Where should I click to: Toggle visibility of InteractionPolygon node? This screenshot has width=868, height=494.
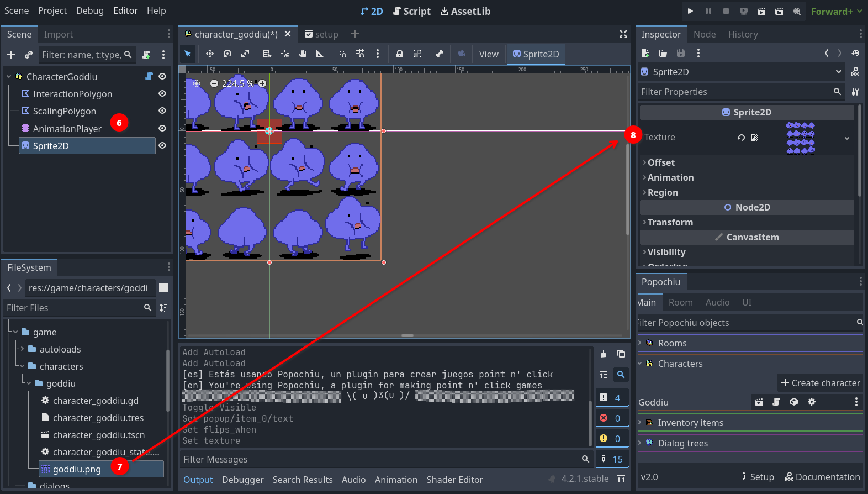162,94
